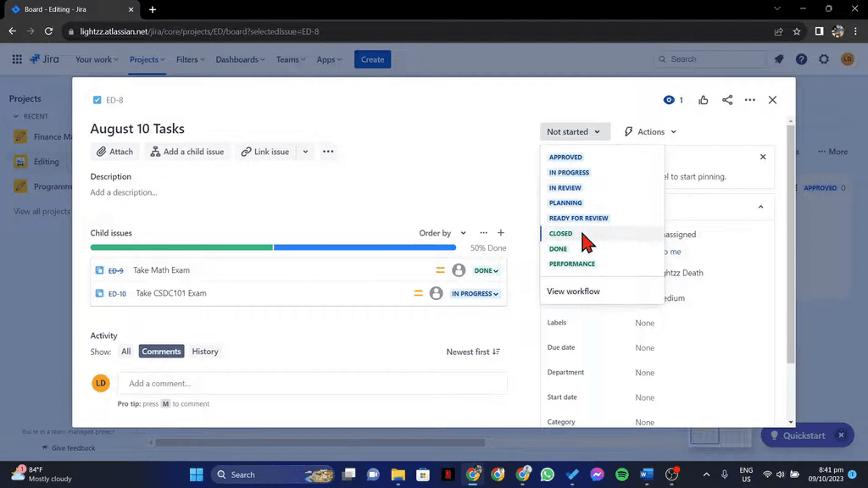Click the plus icon to add child issue
Image resolution: width=868 pixels, height=488 pixels.
[502, 232]
